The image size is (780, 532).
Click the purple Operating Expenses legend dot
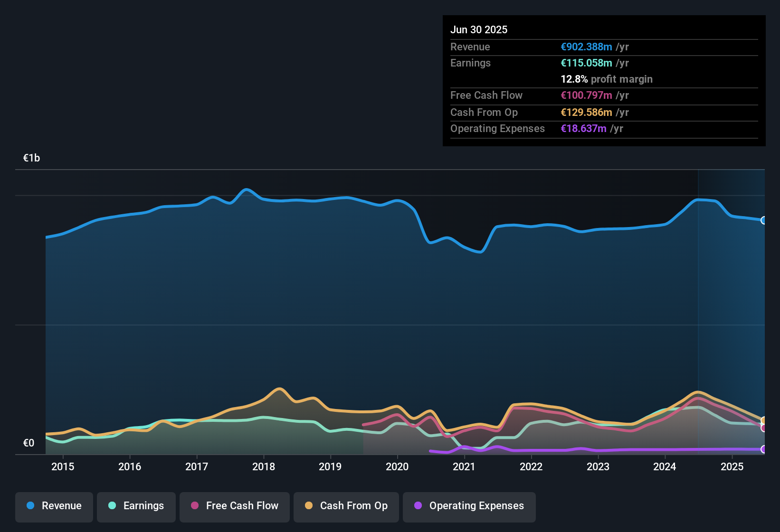[x=418, y=505]
